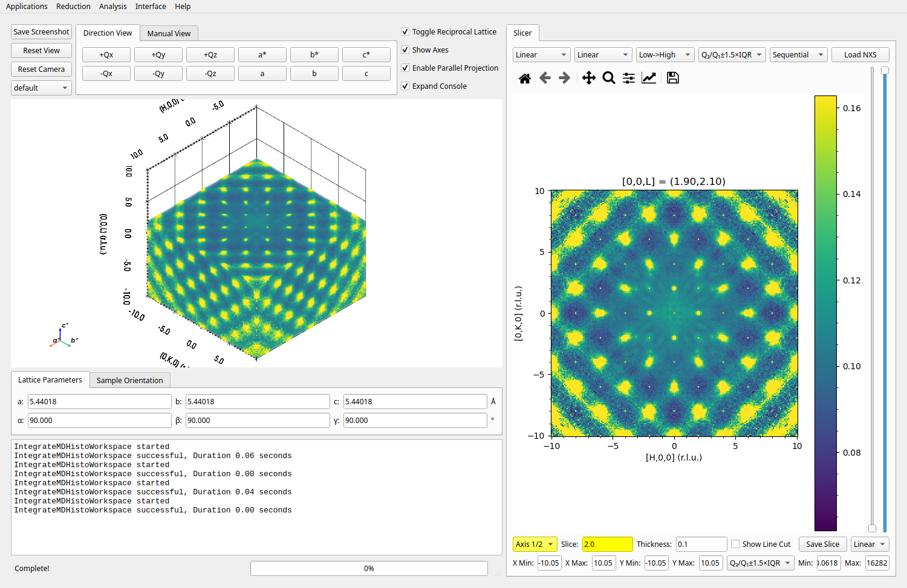Open Linear dropdown beside Save Slice
907x588 pixels.
(870, 544)
